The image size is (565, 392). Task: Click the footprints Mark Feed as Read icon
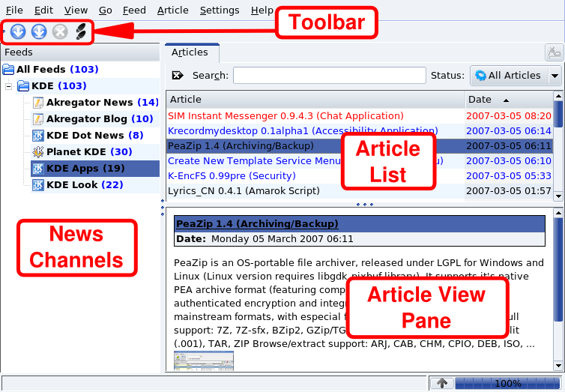(81, 31)
